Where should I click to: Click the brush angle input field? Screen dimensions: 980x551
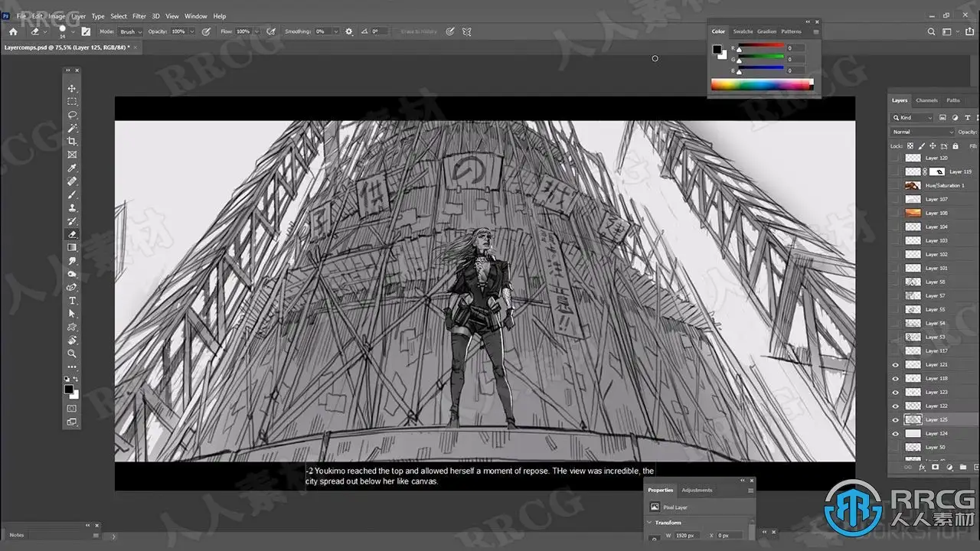coord(381,31)
